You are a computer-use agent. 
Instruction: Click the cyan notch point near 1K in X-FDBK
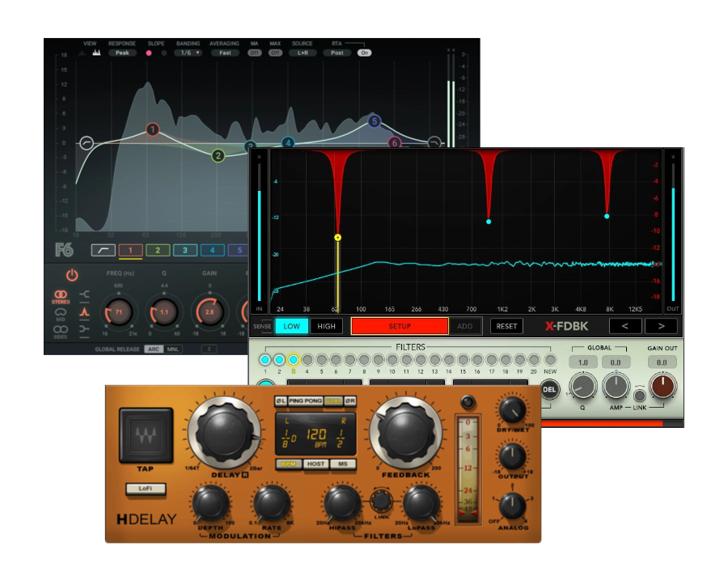[x=489, y=222]
